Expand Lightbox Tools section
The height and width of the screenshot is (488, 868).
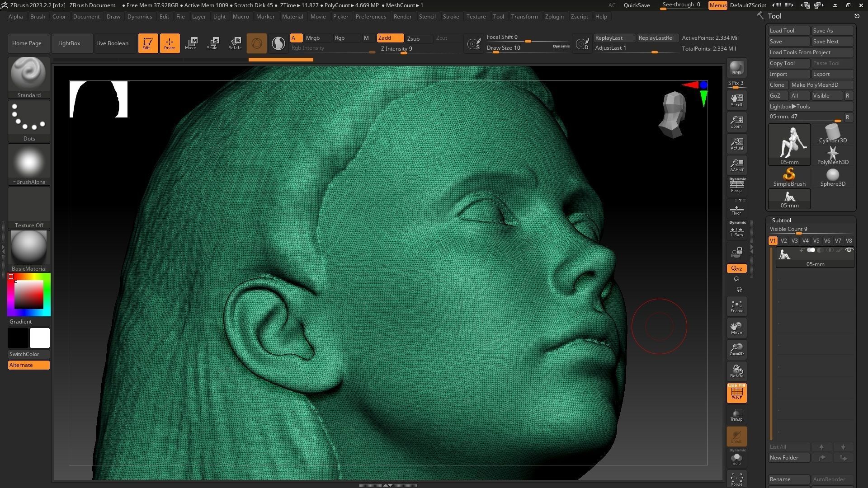coord(811,107)
